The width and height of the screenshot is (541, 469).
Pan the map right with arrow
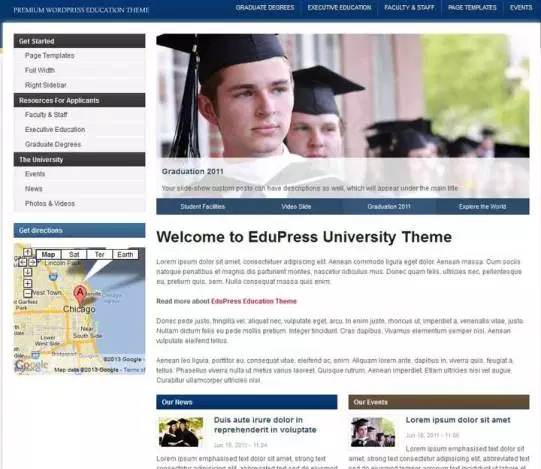[x=32, y=262]
